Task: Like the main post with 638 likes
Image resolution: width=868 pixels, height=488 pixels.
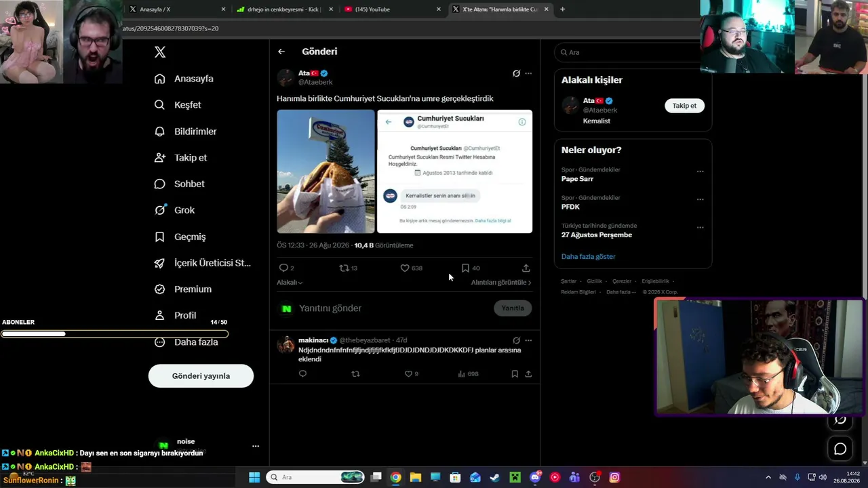Action: pyautogui.click(x=405, y=268)
